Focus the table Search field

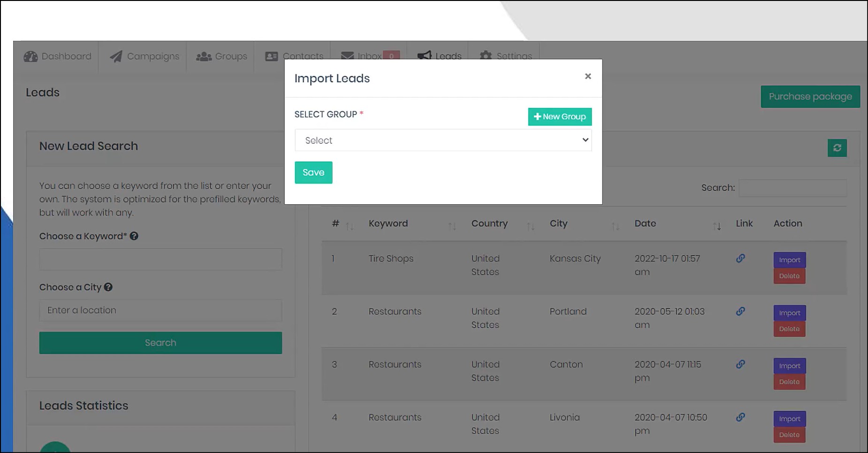793,188
